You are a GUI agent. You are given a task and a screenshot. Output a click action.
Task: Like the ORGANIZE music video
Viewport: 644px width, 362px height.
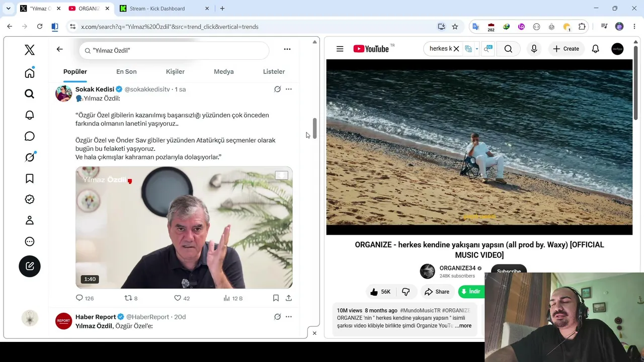(x=380, y=292)
